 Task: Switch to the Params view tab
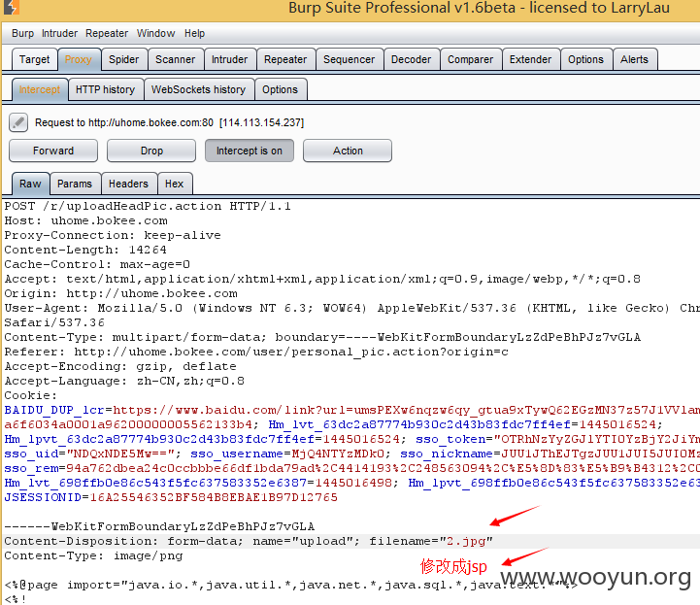coord(75,184)
